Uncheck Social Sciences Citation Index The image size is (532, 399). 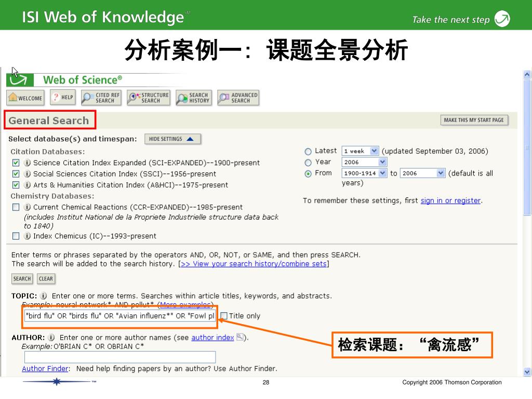pos(16,174)
